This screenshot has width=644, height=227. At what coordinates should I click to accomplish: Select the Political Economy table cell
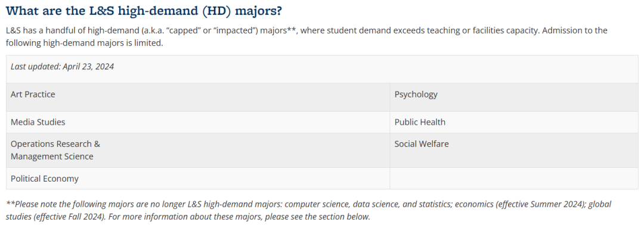(x=198, y=179)
